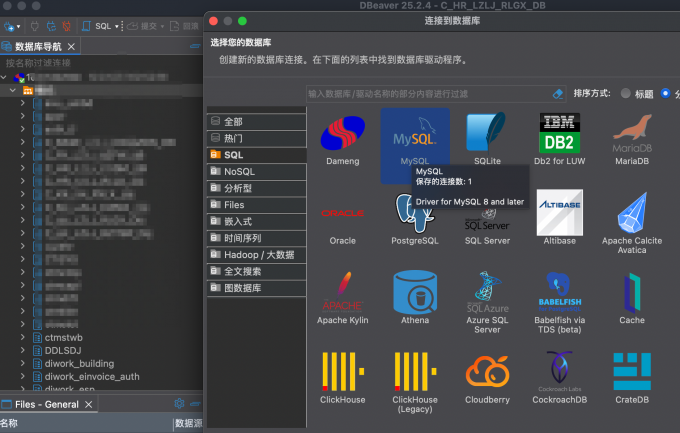Collapse the orange database folder node
Screen dimensions: 680x433
tap(13, 90)
